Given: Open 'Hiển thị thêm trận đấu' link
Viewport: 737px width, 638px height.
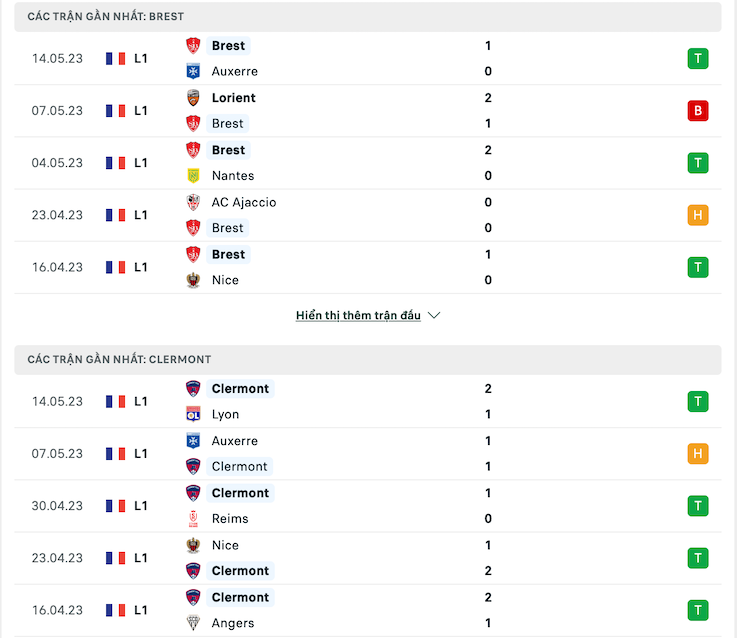Looking at the screenshot, I should pyautogui.click(x=358, y=315).
